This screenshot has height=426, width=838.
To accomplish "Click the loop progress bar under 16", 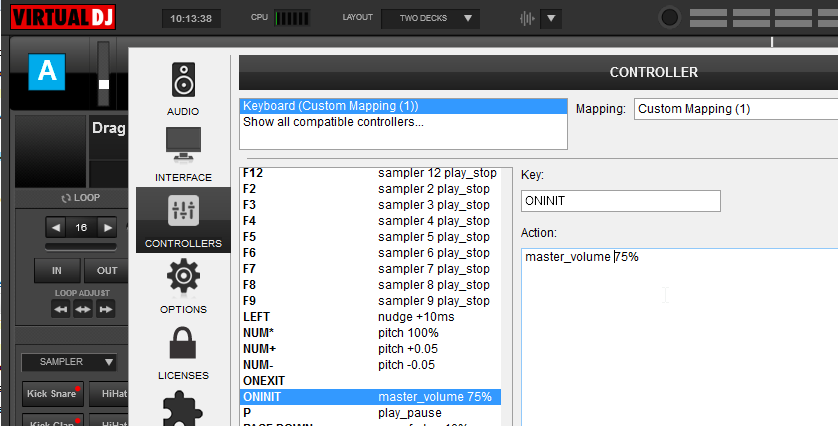I will pyautogui.click(x=81, y=246).
